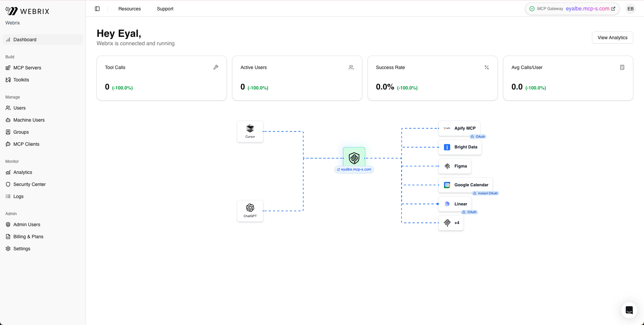This screenshot has width=644, height=325.
Task: Toggle the sidebar collapse icon
Action: pos(97,9)
